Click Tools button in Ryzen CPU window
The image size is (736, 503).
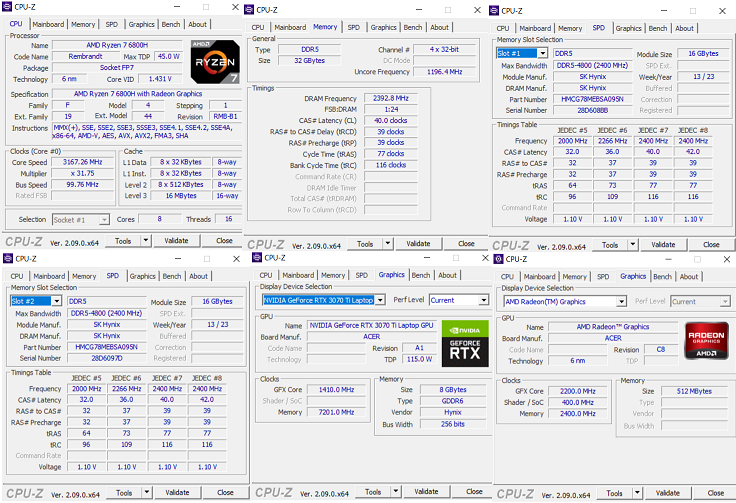[123, 241]
